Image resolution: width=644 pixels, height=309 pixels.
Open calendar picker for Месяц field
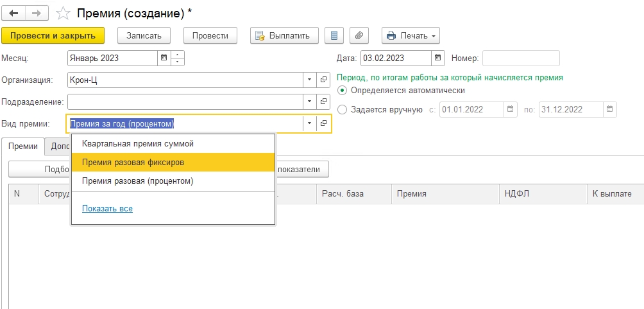point(164,58)
